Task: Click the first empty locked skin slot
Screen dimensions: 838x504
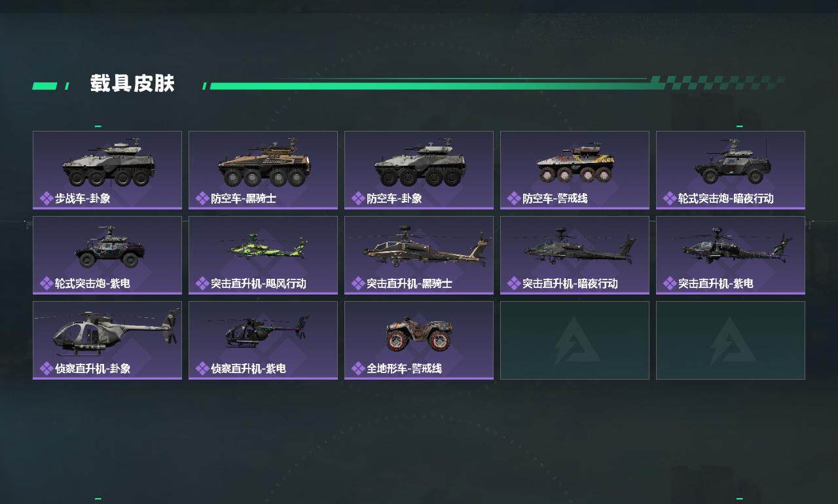Action: [575, 340]
